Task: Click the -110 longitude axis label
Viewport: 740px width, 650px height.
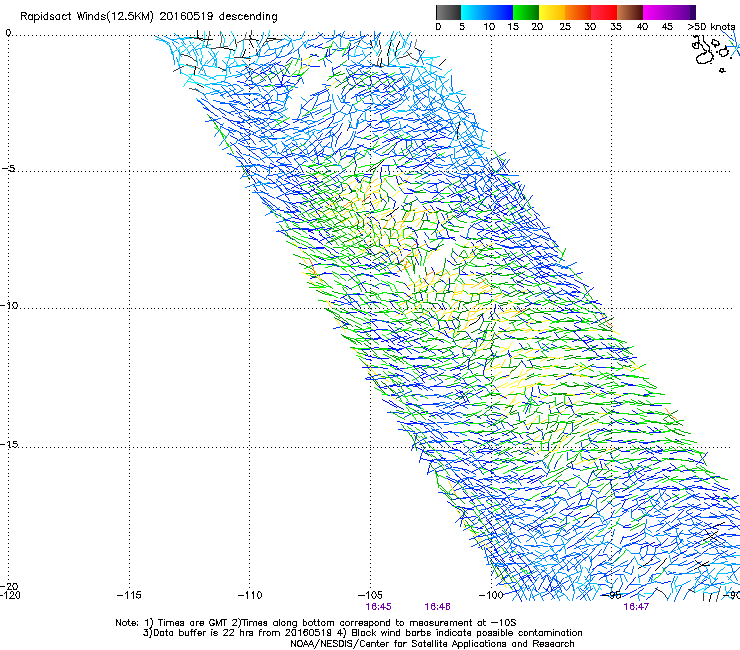Action: tap(250, 595)
